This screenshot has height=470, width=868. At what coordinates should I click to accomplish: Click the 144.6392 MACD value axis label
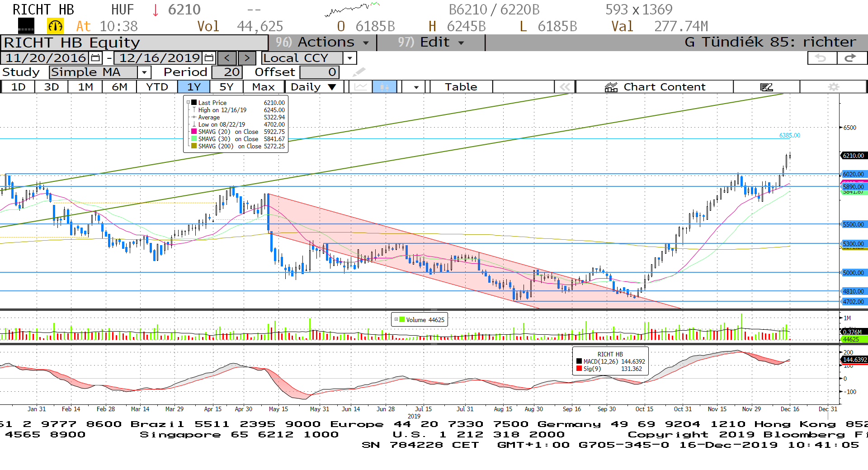pos(854,360)
